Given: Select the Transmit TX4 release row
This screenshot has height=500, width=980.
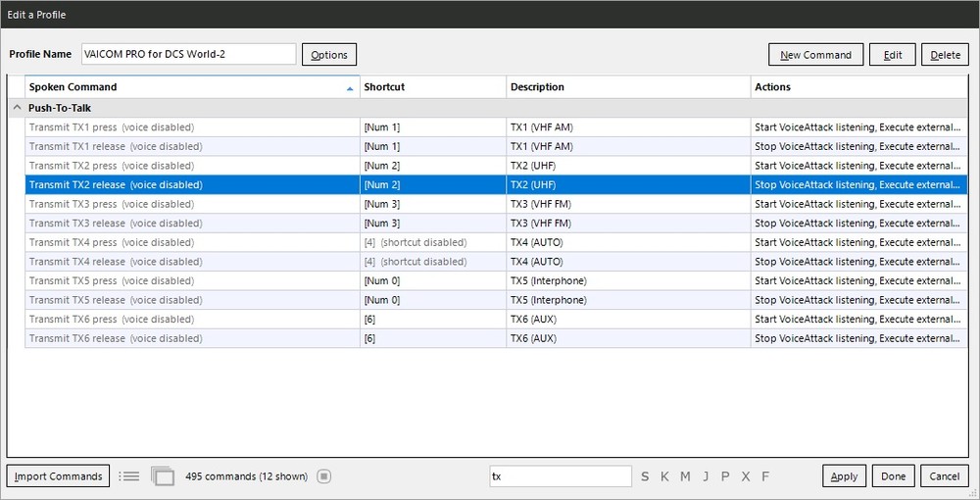Looking at the screenshot, I should pyautogui.click(x=496, y=261).
